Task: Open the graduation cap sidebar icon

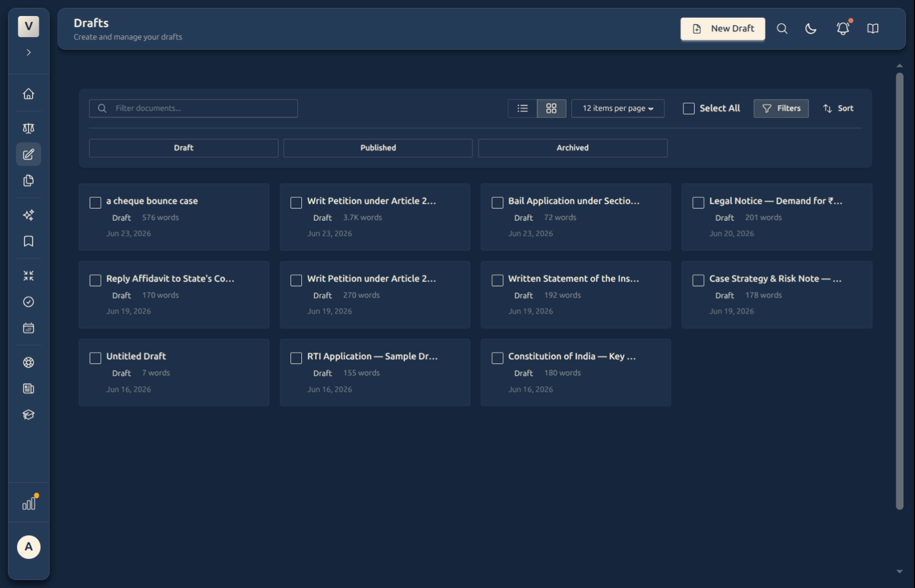Action: (x=29, y=415)
